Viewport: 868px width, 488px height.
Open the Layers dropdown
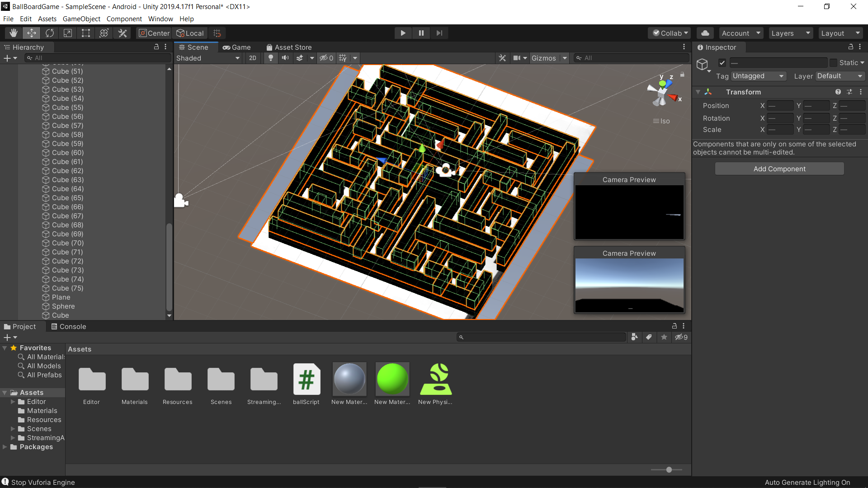pyautogui.click(x=790, y=33)
